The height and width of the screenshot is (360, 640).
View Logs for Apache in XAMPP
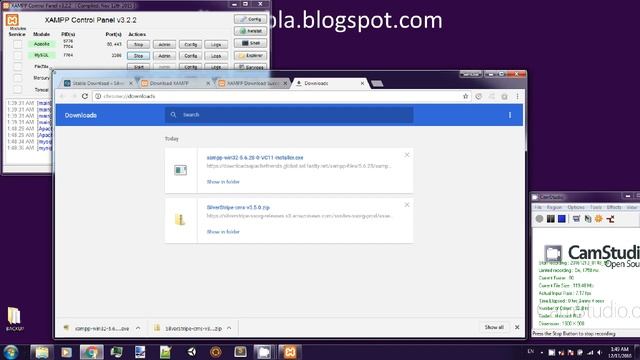(x=216, y=44)
